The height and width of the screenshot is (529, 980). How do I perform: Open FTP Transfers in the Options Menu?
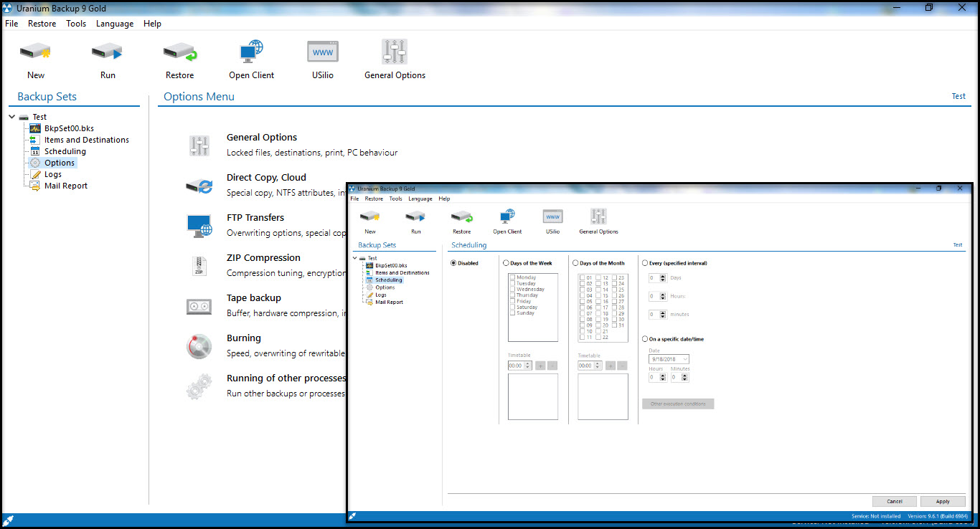[255, 218]
